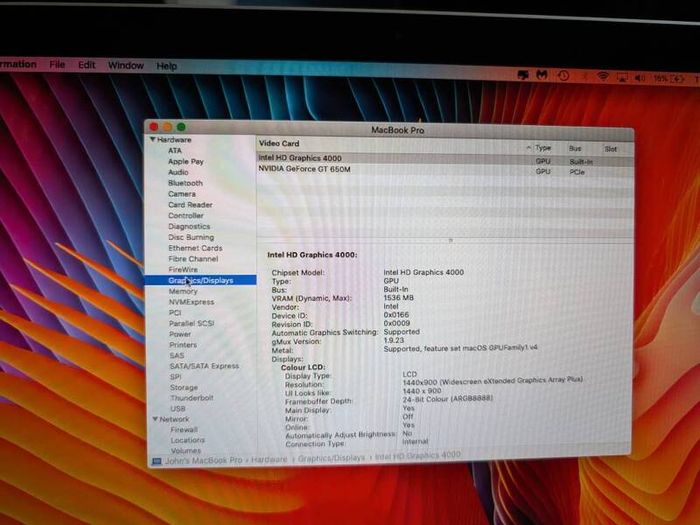Open the Dropbox menu bar icon
The width and height of the screenshot is (700, 525).
[523, 75]
